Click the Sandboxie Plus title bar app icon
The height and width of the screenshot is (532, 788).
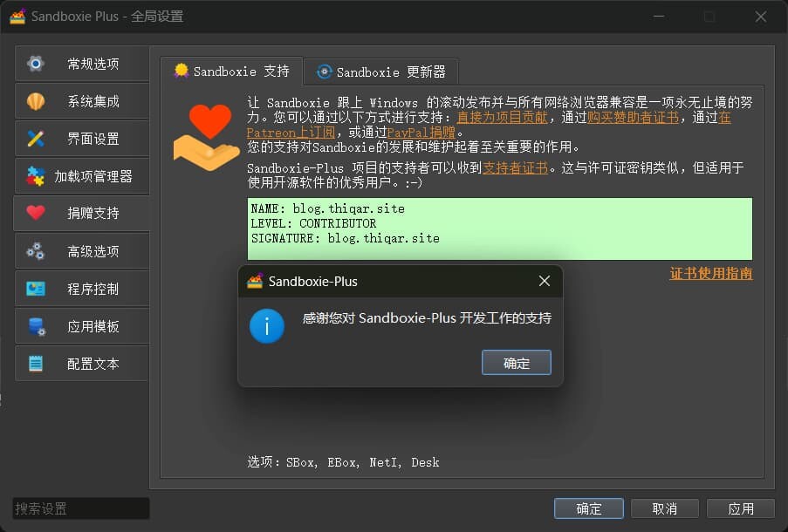point(17,16)
